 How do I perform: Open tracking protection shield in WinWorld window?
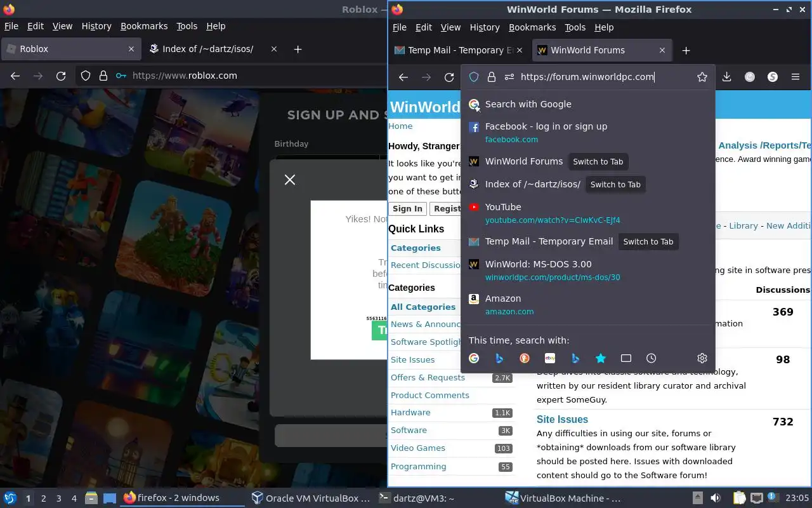tap(474, 77)
